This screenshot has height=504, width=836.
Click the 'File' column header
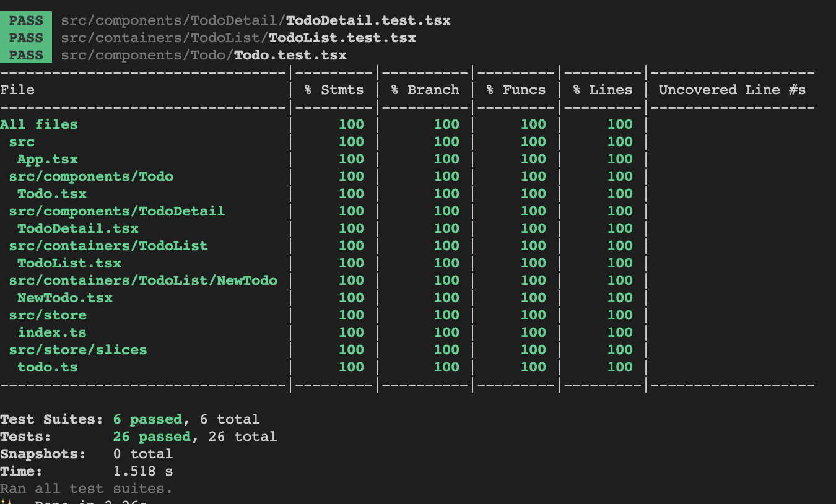click(x=17, y=90)
